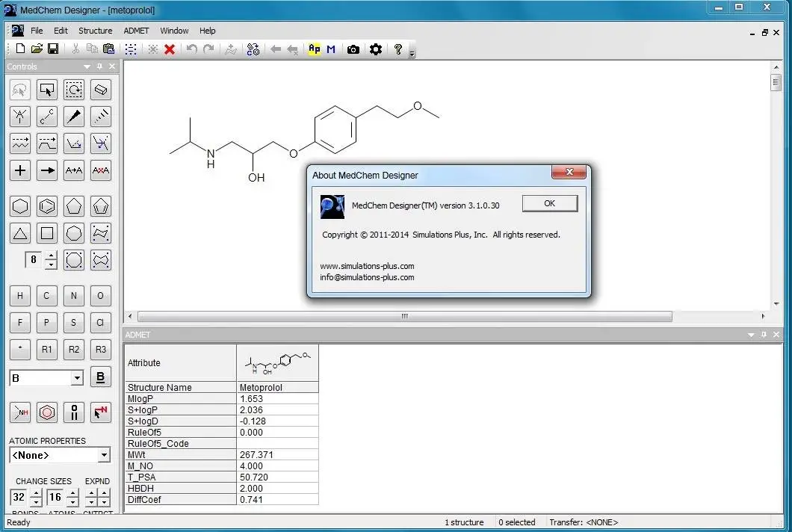Paste from clipboard via toolbar icon
Image resolution: width=792 pixels, height=532 pixels.
click(108, 49)
